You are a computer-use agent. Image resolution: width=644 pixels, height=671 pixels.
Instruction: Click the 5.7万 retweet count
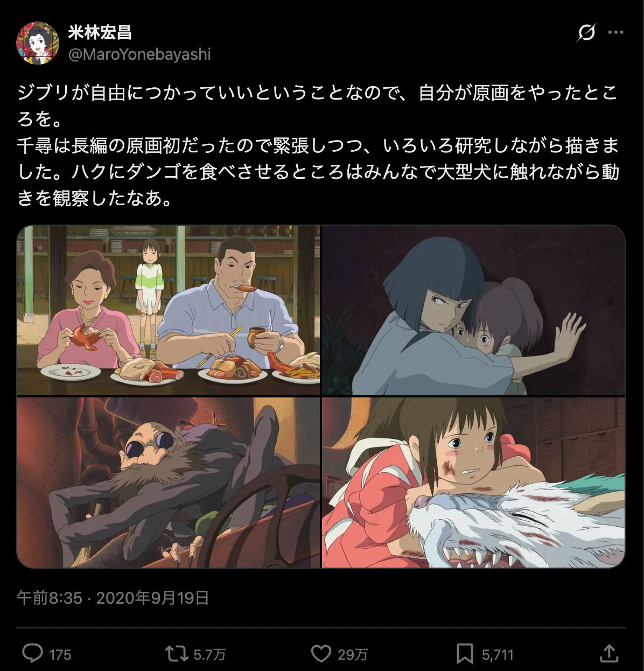point(209,654)
